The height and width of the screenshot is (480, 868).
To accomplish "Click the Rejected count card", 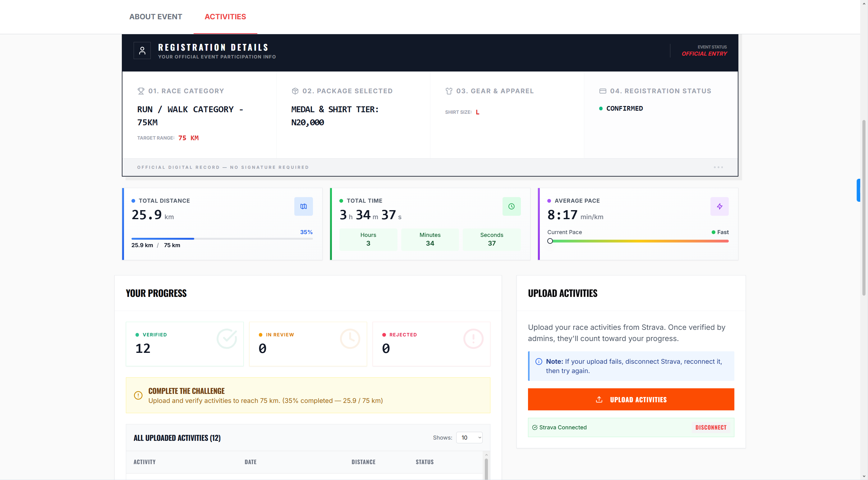I will pyautogui.click(x=431, y=344).
